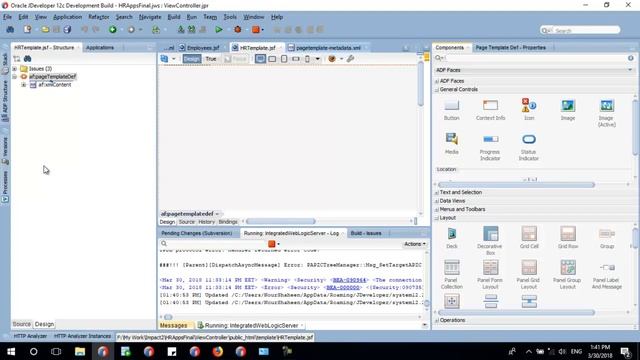Expand the af:xmlContent tree node
The height and width of the screenshot is (360, 640).
coord(24,85)
